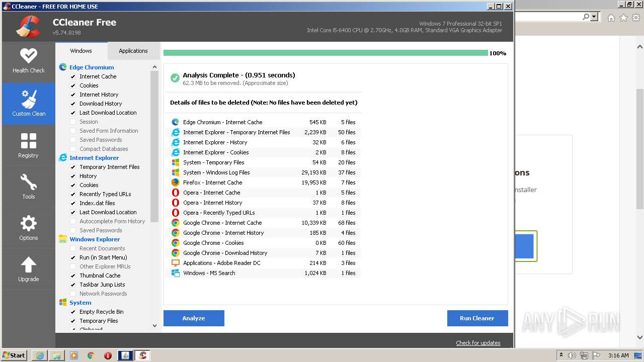
Task: Click the System category header
Action: point(80,303)
